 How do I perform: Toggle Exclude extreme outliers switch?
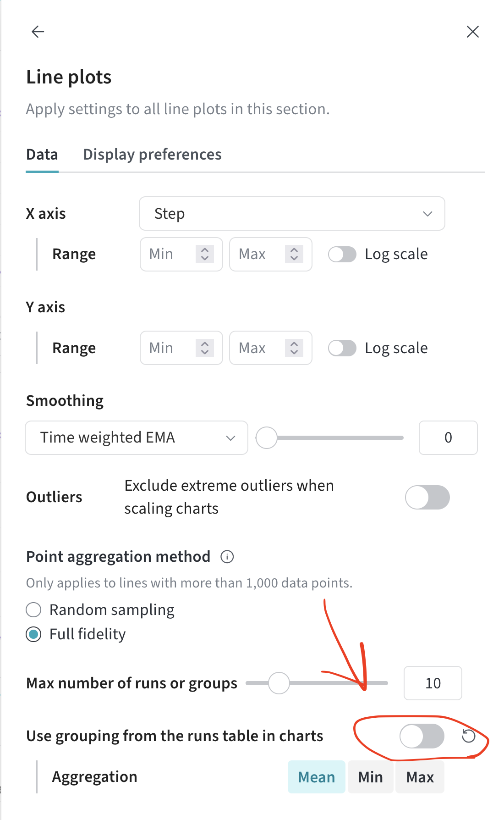pyautogui.click(x=427, y=498)
